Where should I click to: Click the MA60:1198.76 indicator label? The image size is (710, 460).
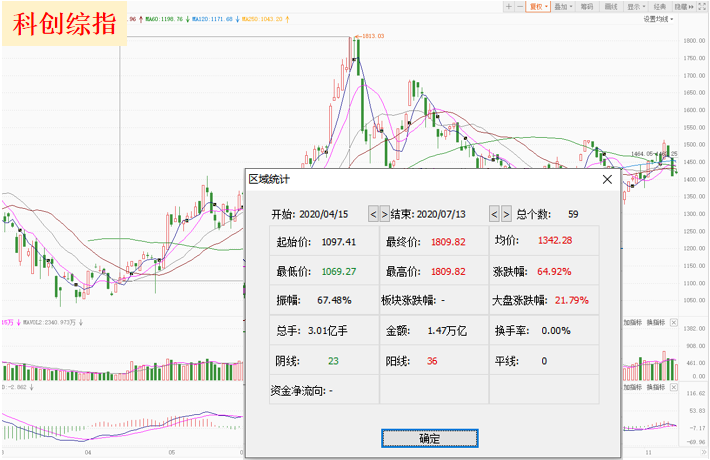pyautogui.click(x=164, y=19)
